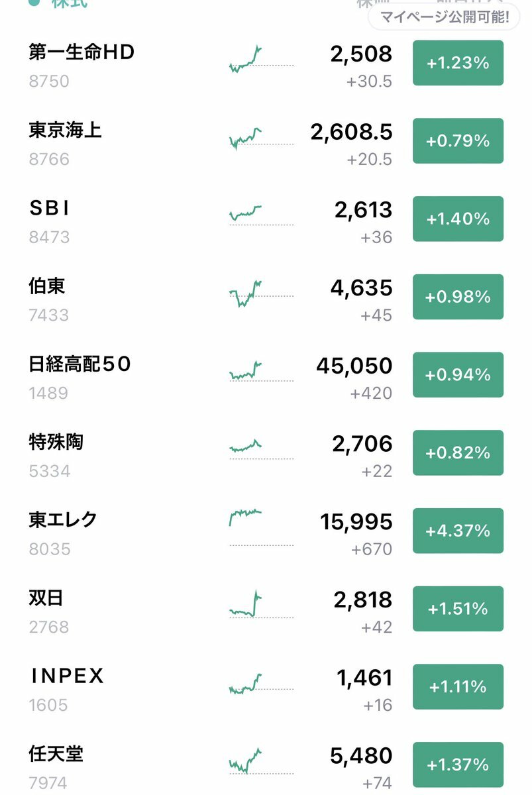Tap the +1.11% badge for INPEX
Screen dimensions: 532x795
pos(458,687)
